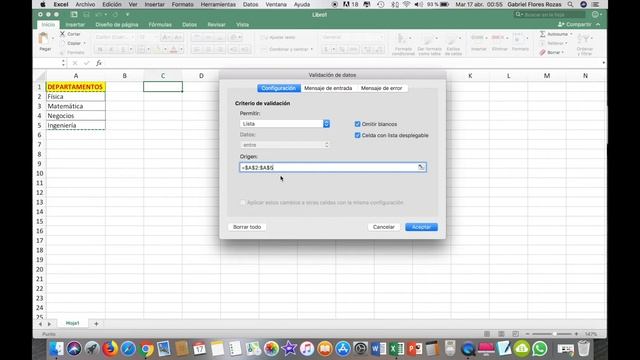The width and height of the screenshot is (640, 360).
Task: Click the Copiar icon in ribbon
Action: (63, 43)
